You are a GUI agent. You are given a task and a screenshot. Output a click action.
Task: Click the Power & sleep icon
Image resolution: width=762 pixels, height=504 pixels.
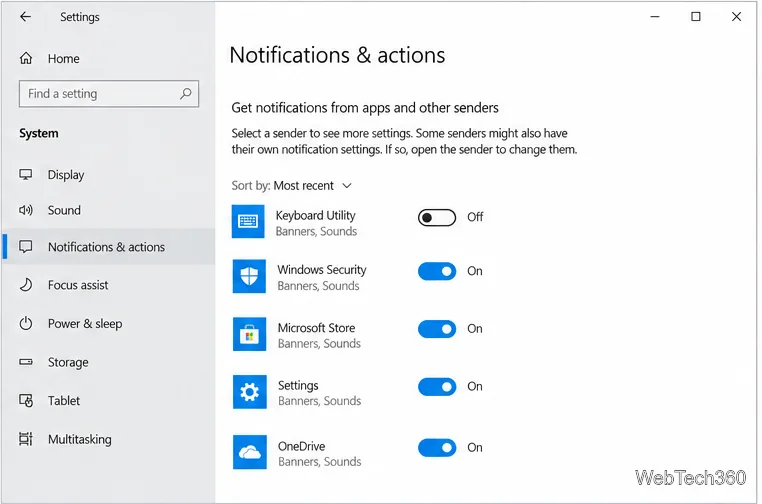click(26, 324)
